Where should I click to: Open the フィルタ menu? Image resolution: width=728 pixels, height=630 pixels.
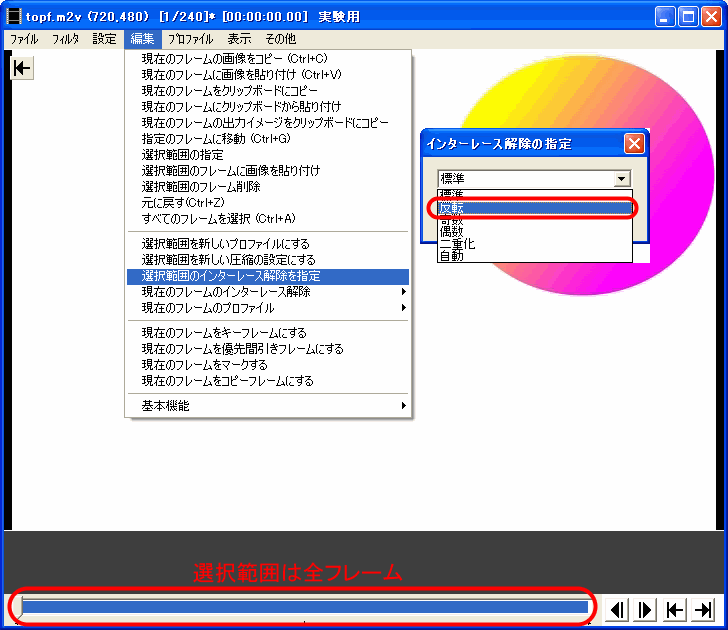click(65, 39)
